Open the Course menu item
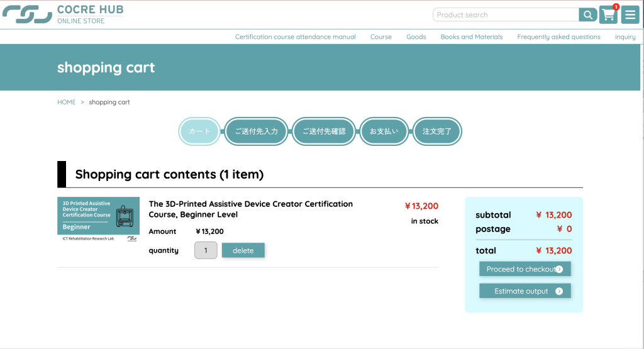This screenshot has height=349, width=644. point(380,37)
